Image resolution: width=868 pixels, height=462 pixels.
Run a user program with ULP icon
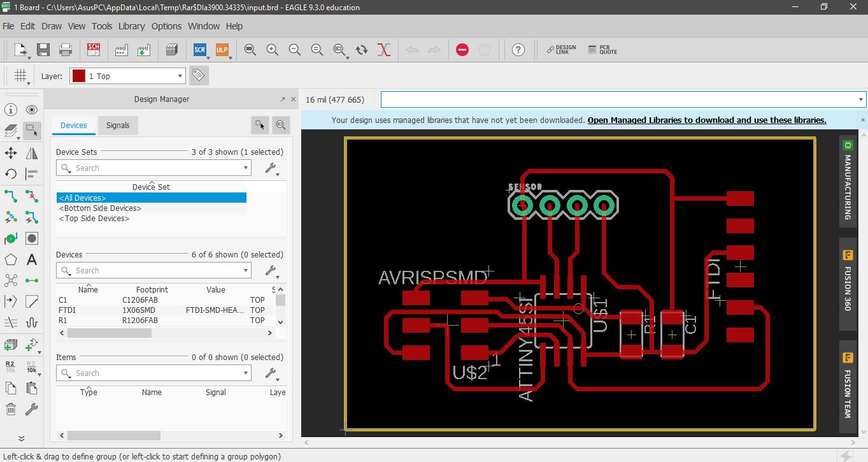222,50
